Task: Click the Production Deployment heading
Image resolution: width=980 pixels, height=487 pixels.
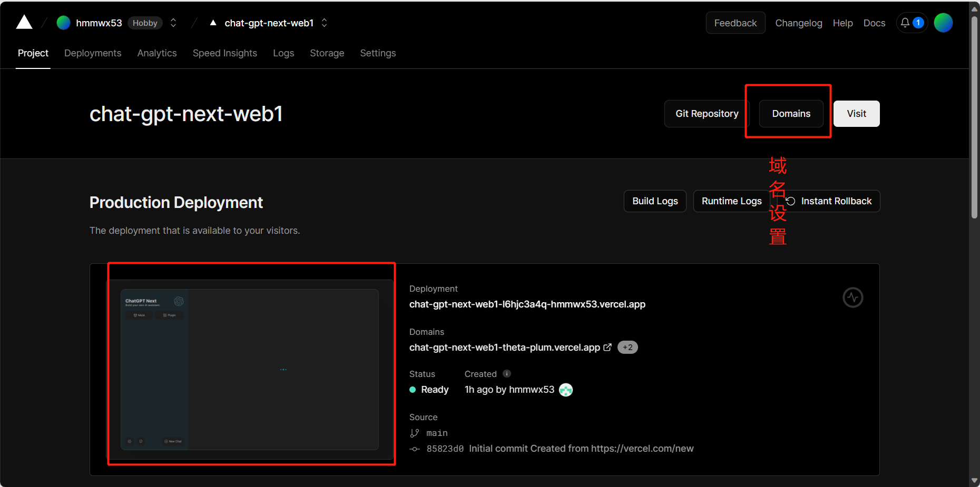Action: (x=176, y=202)
